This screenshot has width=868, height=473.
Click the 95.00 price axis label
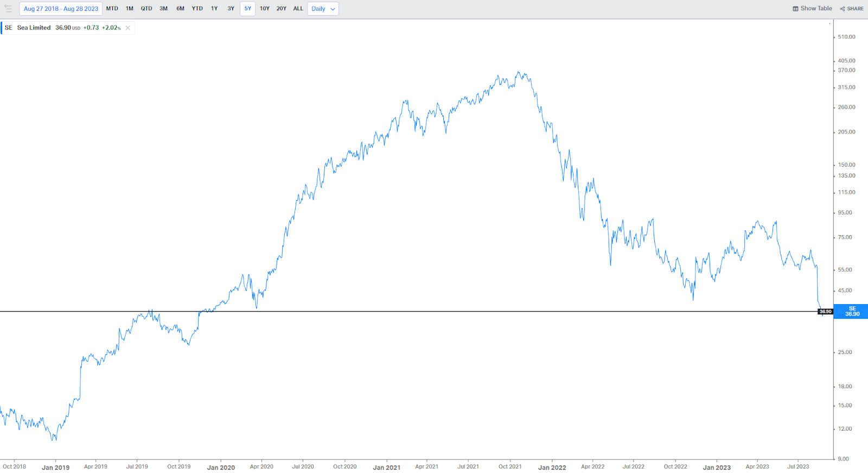845,212
